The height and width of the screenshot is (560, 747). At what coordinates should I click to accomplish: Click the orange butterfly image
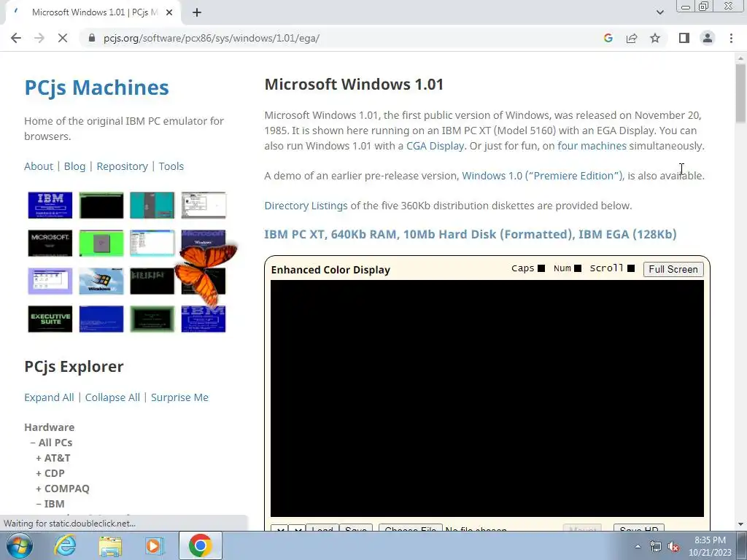tap(205, 274)
